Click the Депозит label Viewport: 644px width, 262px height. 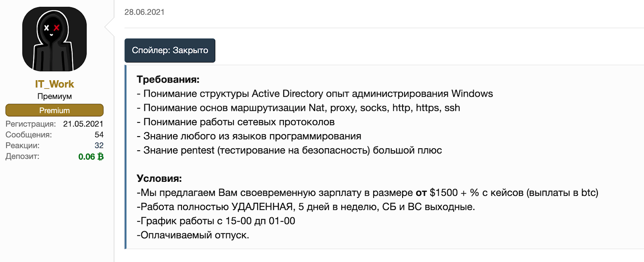click(x=23, y=156)
